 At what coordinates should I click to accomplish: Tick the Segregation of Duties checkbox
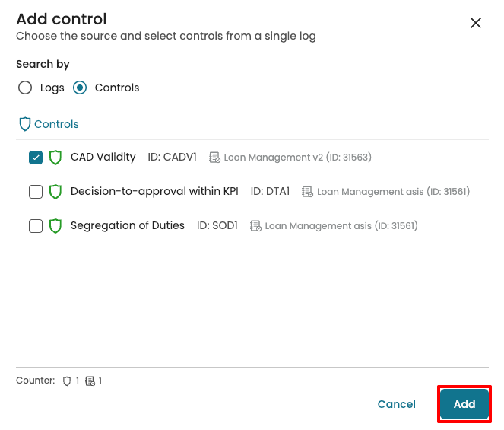[x=36, y=226]
